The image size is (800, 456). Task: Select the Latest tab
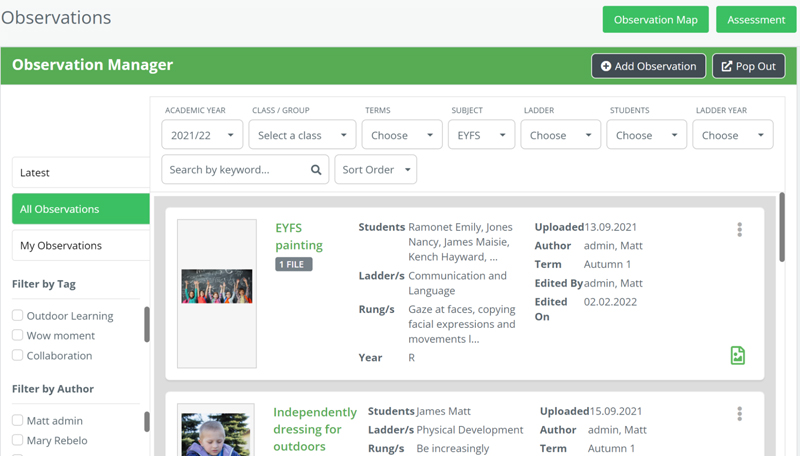(x=81, y=172)
